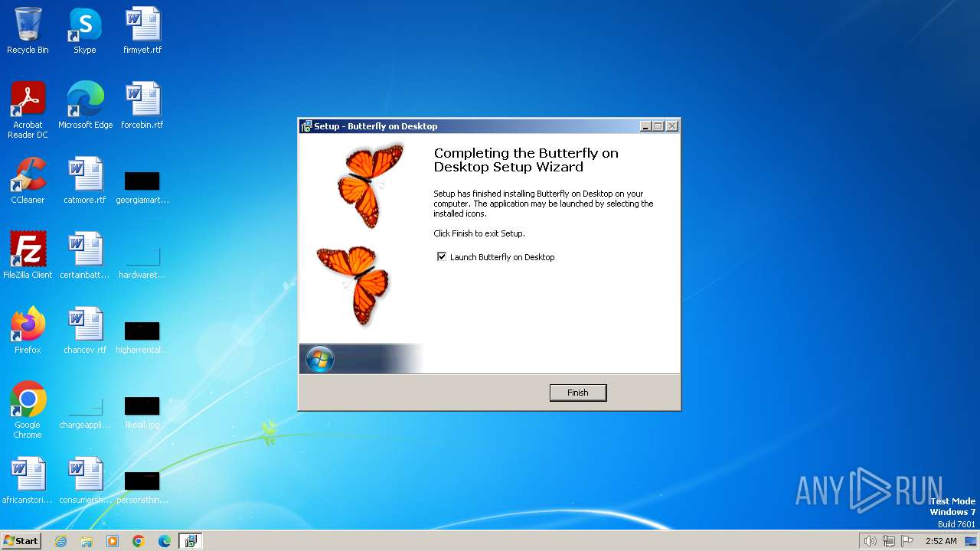Open the Action Center flag icon

(x=907, y=541)
